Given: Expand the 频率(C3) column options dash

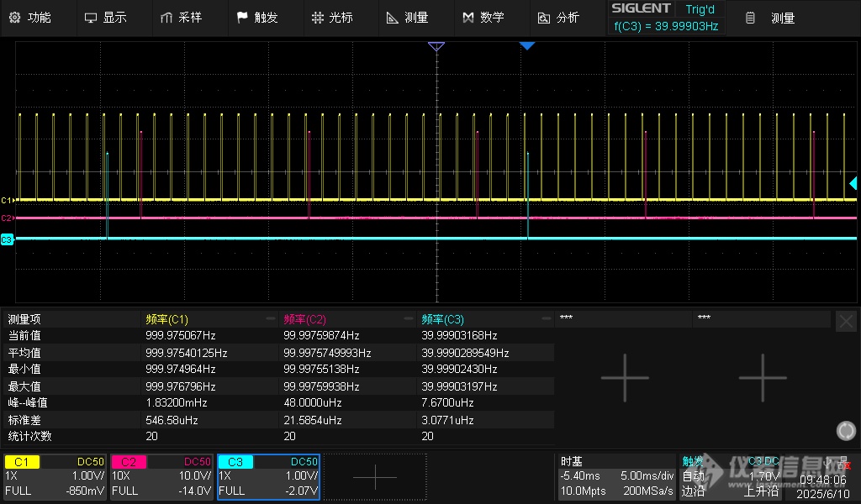Looking at the screenshot, I should [546, 319].
